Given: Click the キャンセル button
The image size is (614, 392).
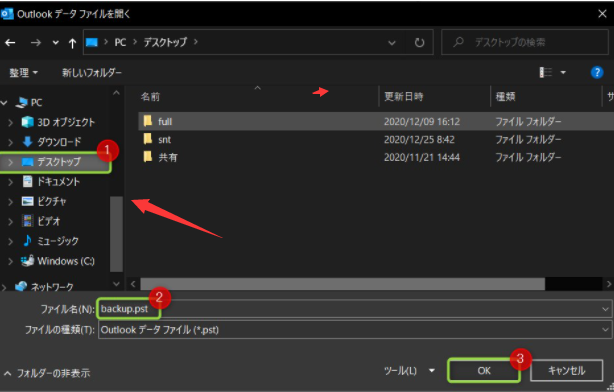Looking at the screenshot, I should [x=566, y=370].
